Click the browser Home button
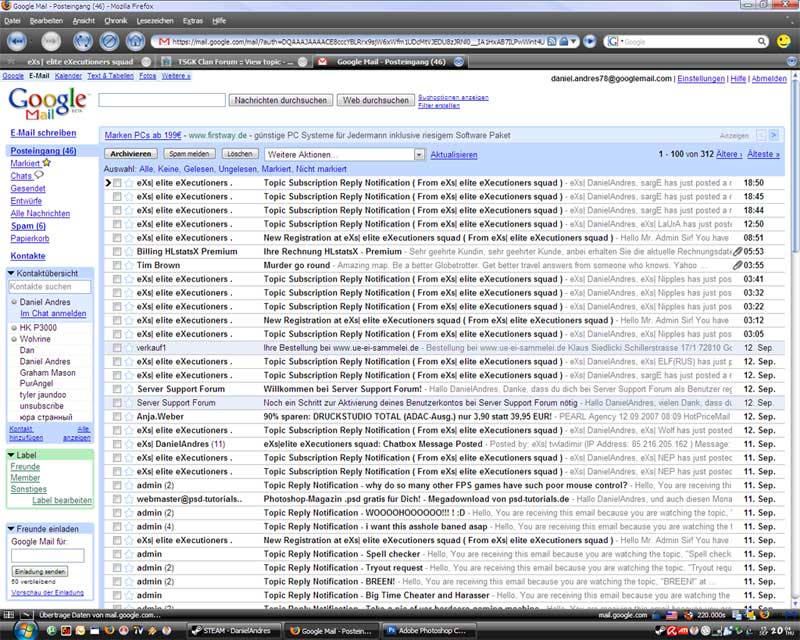 pos(136,41)
